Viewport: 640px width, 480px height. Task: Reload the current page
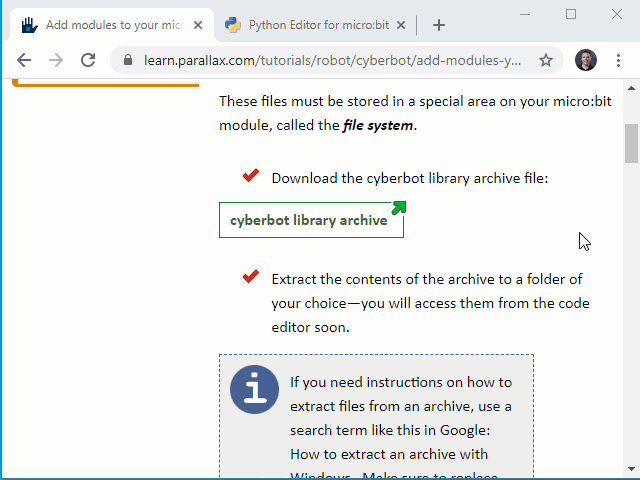[88, 60]
